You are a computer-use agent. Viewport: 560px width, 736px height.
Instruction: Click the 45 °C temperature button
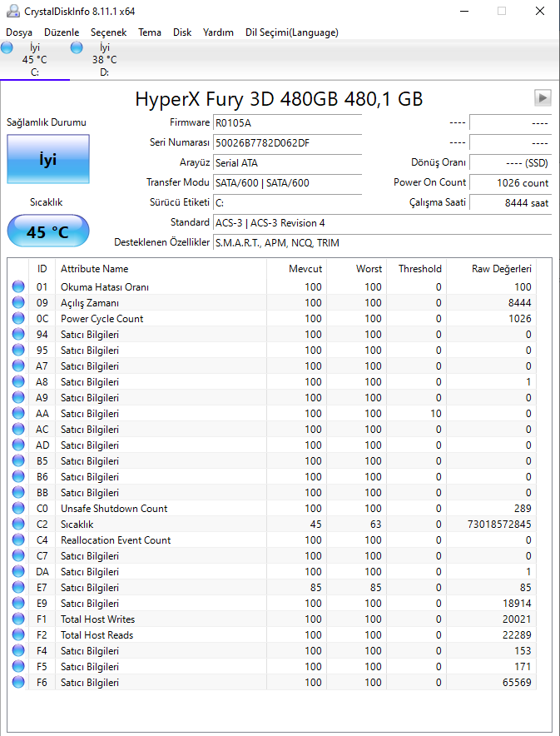[47, 231]
